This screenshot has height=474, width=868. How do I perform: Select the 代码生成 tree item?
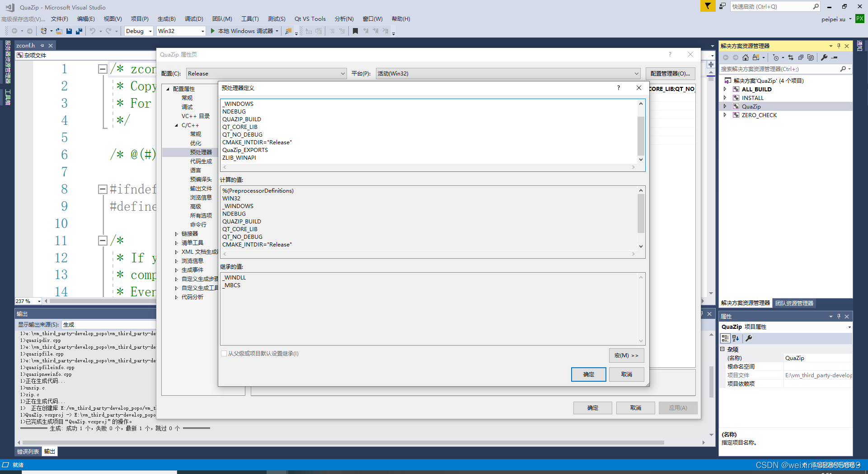coord(201,161)
